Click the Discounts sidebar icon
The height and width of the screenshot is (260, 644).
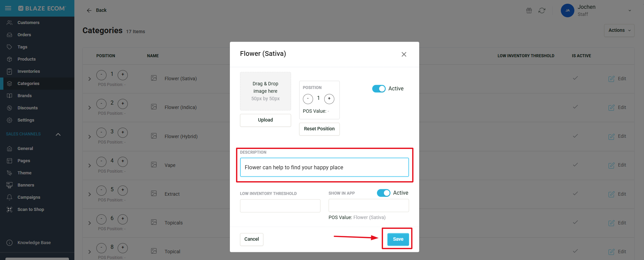click(x=9, y=108)
